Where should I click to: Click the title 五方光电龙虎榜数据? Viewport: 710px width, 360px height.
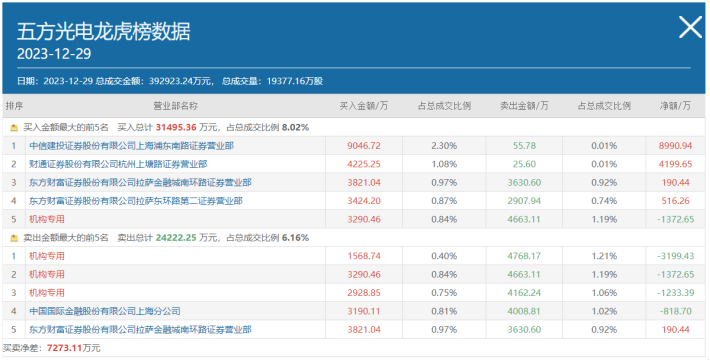pos(104,31)
